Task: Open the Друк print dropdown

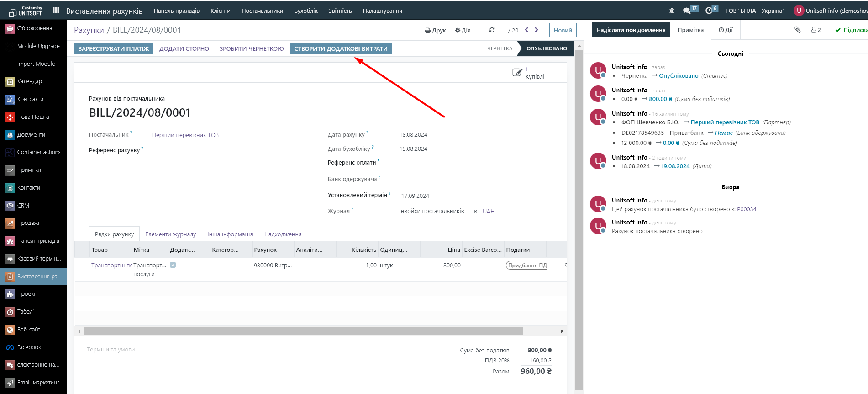Action: (x=435, y=31)
